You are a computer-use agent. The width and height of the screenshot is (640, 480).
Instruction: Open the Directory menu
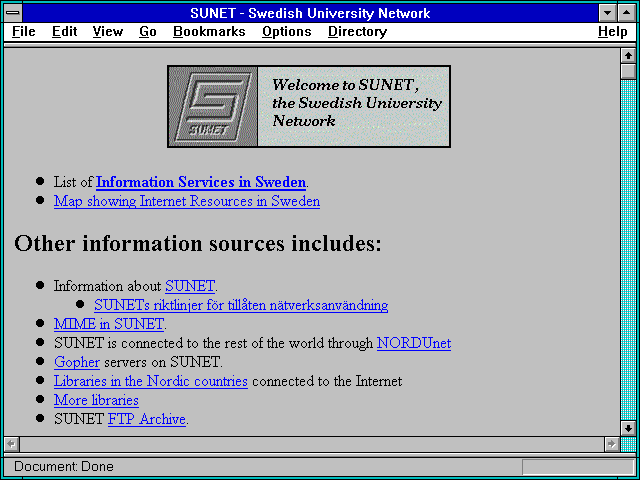click(x=357, y=32)
